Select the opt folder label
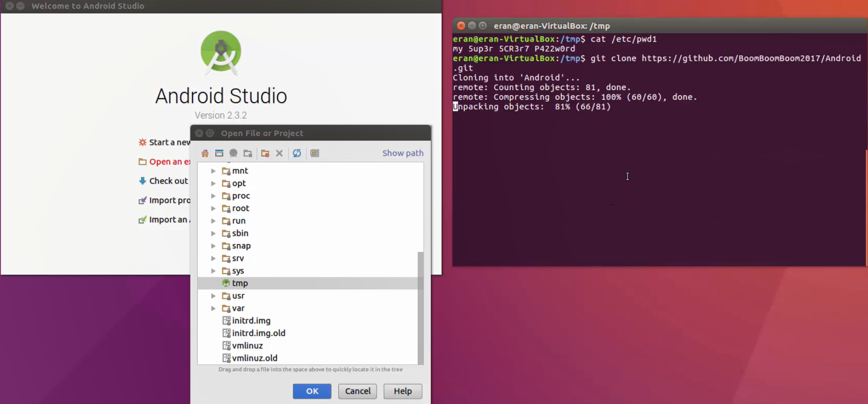This screenshot has width=868, height=404. click(x=239, y=183)
